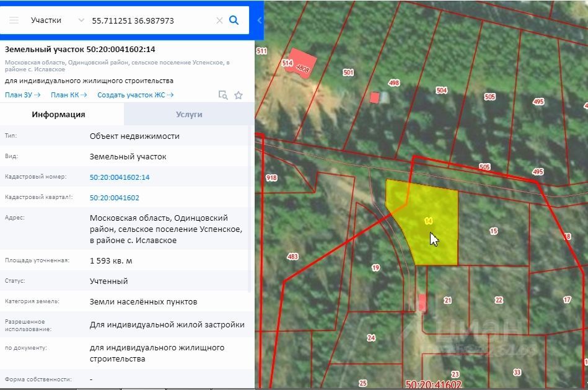Click parcel 15 on the map
This screenshot has height=390, width=588.
pos(493,231)
